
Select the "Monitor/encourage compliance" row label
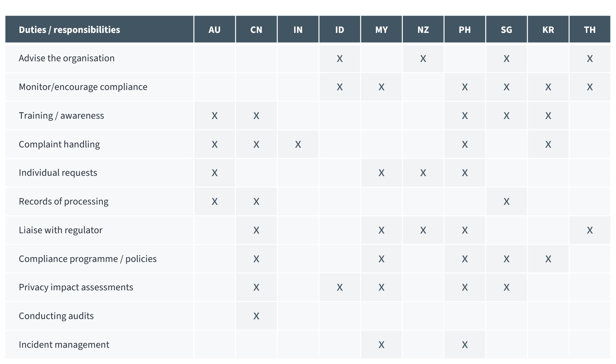83,87
